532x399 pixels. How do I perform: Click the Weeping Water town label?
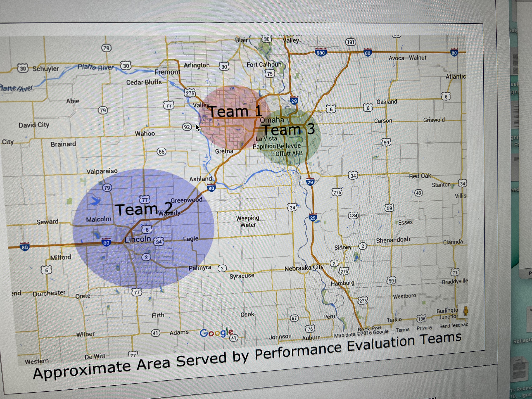[248, 222]
